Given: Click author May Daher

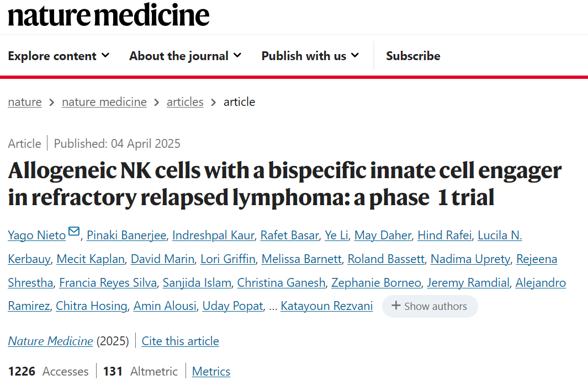Looking at the screenshot, I should tap(383, 235).
